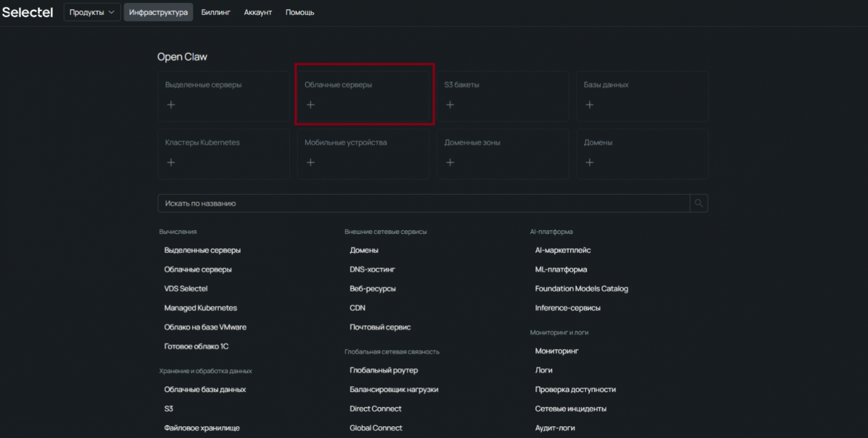This screenshot has height=438, width=868.
Task: Open the Биллинг section
Action: [215, 12]
